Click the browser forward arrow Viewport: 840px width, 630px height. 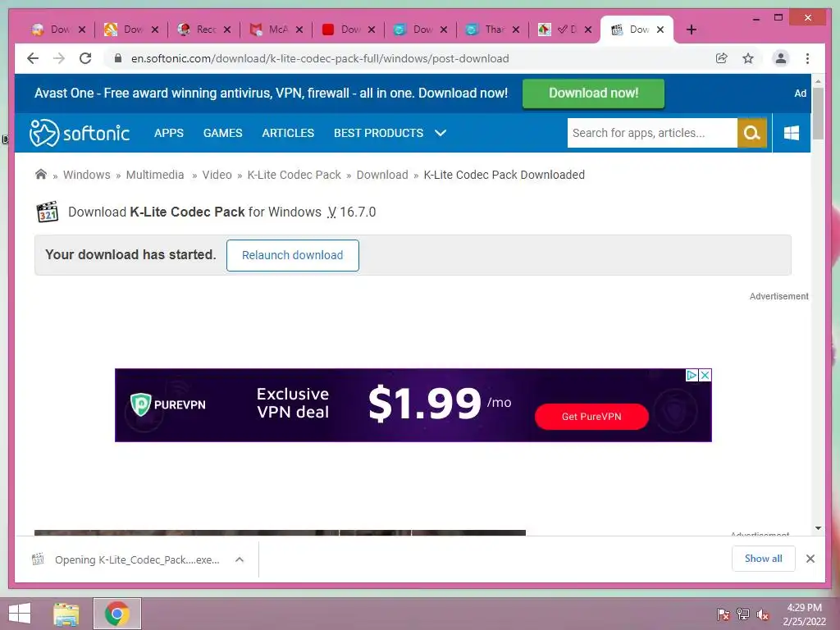59,58
